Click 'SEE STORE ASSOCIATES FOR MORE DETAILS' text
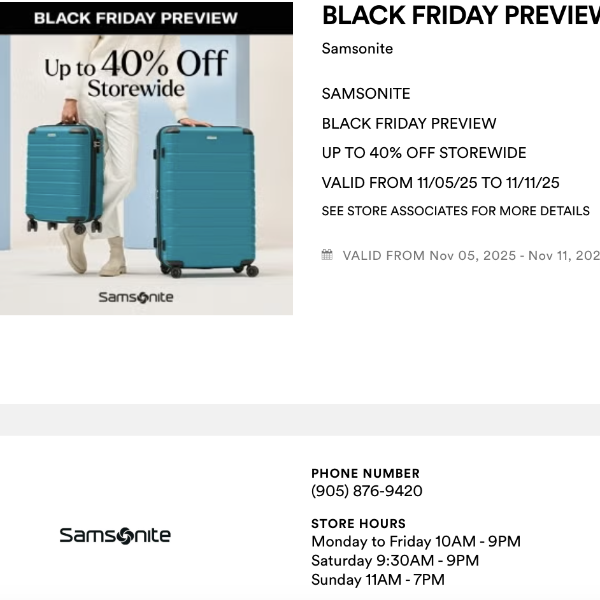Viewport: 600px width, 600px height. 455,211
